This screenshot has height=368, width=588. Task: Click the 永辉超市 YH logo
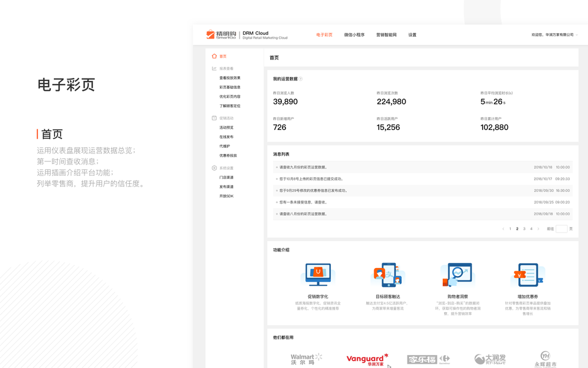pos(545,359)
